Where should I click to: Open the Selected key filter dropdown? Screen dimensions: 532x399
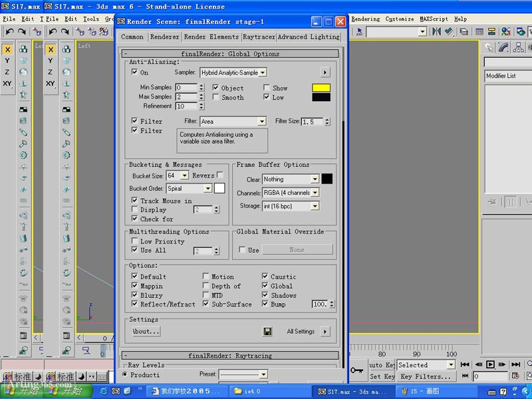click(426, 364)
